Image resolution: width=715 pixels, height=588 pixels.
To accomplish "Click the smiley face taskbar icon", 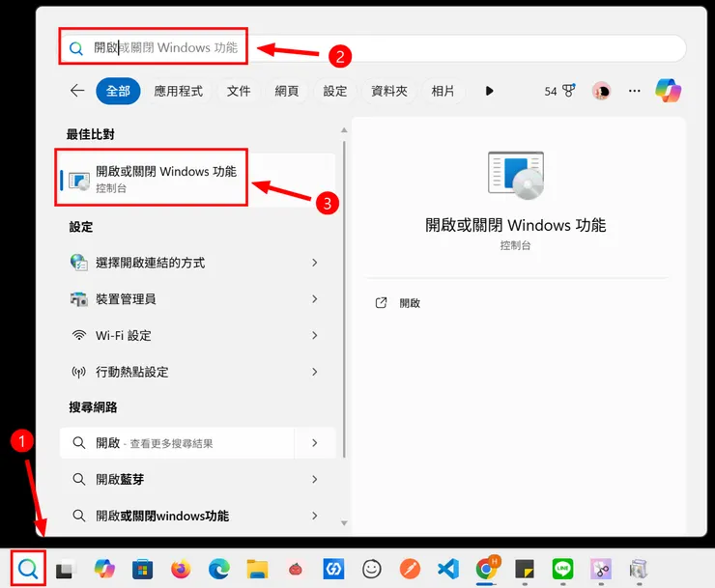I will (x=372, y=569).
